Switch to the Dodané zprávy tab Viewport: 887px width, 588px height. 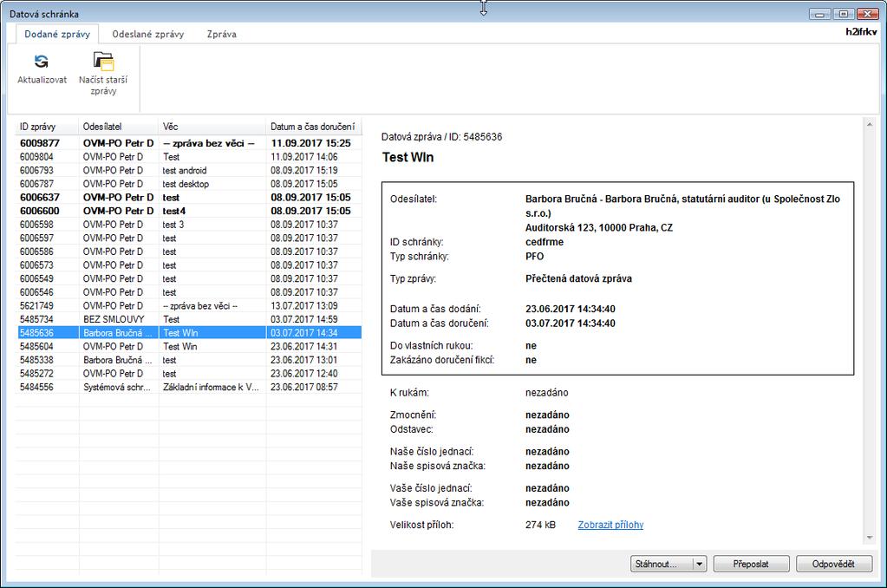point(57,34)
